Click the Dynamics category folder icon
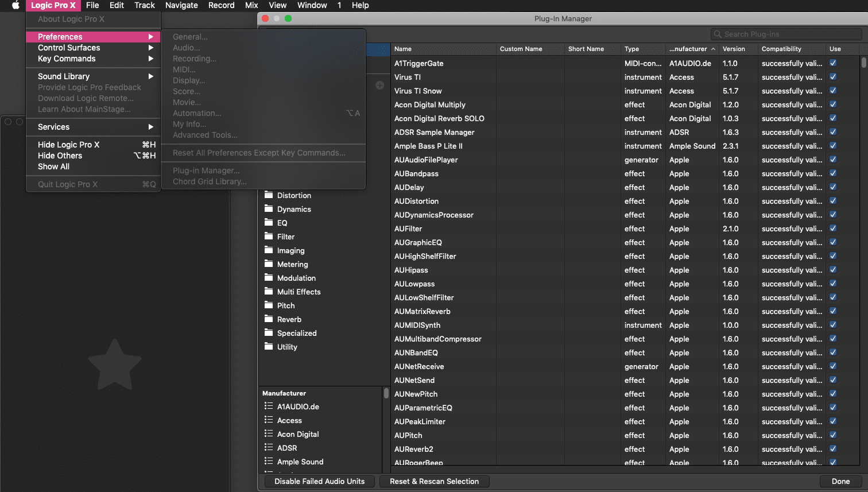Screen dimensions: 868x492 (x=269, y=209)
